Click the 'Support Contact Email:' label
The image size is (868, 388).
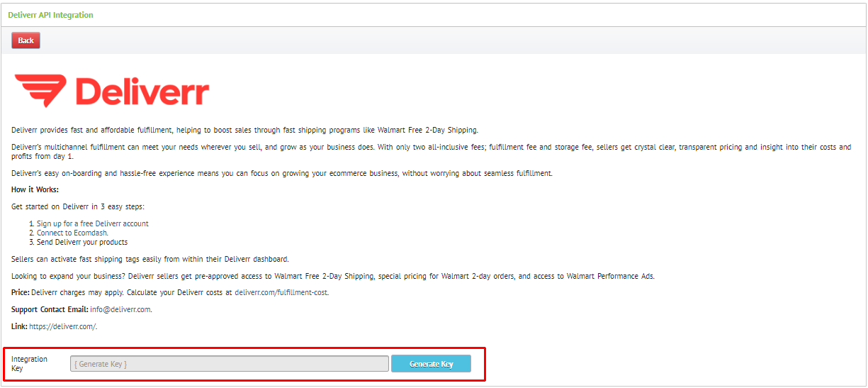click(50, 309)
